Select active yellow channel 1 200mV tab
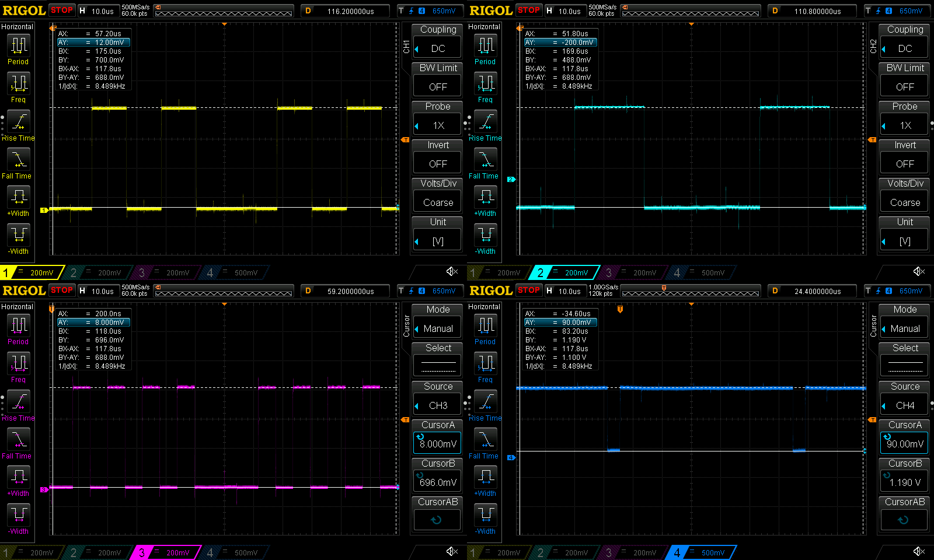This screenshot has height=560, width=934. coord(32,272)
